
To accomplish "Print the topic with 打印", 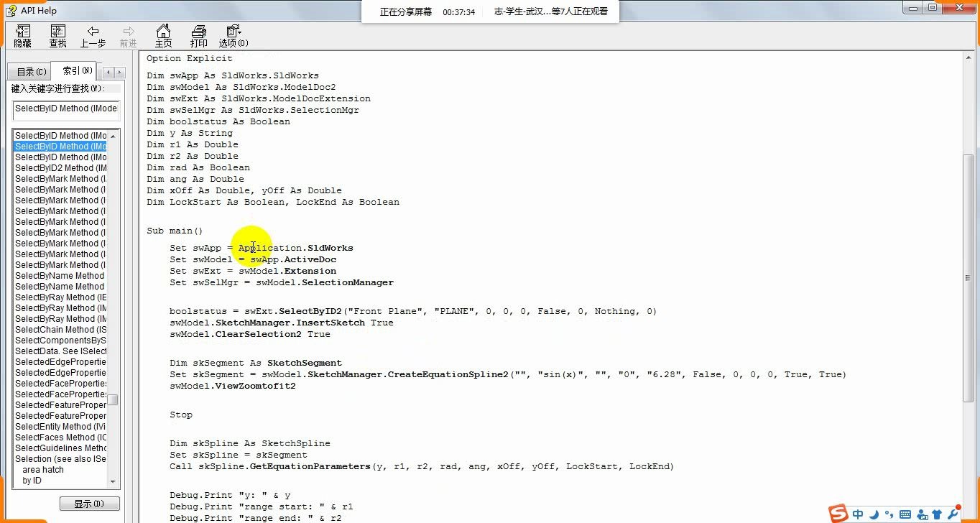I will 199,36.
